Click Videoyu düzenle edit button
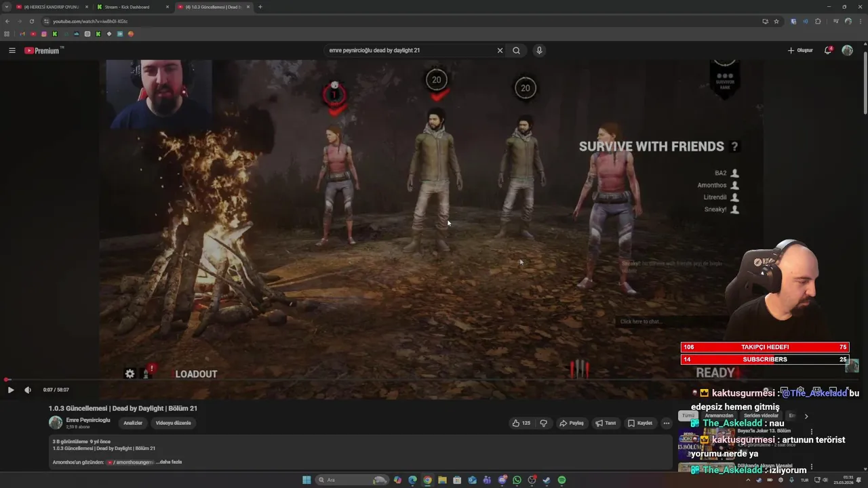Image resolution: width=868 pixels, height=488 pixels. pyautogui.click(x=174, y=423)
